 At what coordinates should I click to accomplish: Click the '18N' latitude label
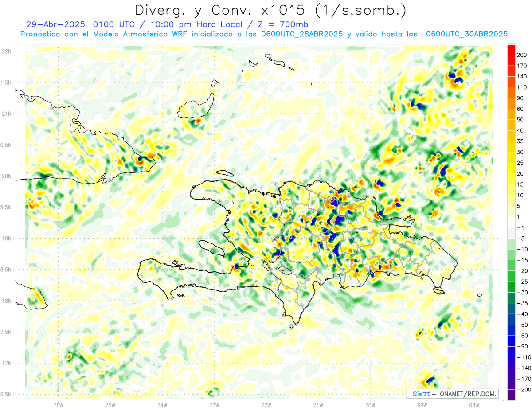(x=6, y=301)
